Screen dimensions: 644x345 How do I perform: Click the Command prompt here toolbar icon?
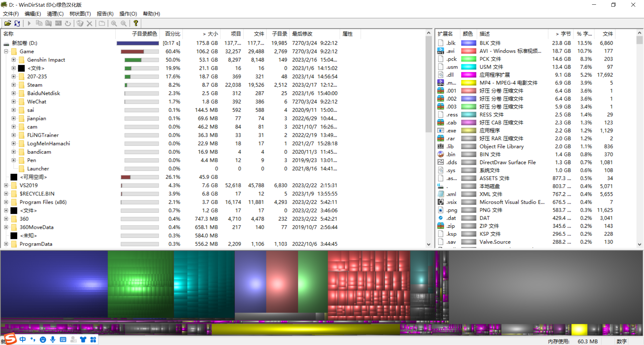pyautogui.click(x=58, y=23)
